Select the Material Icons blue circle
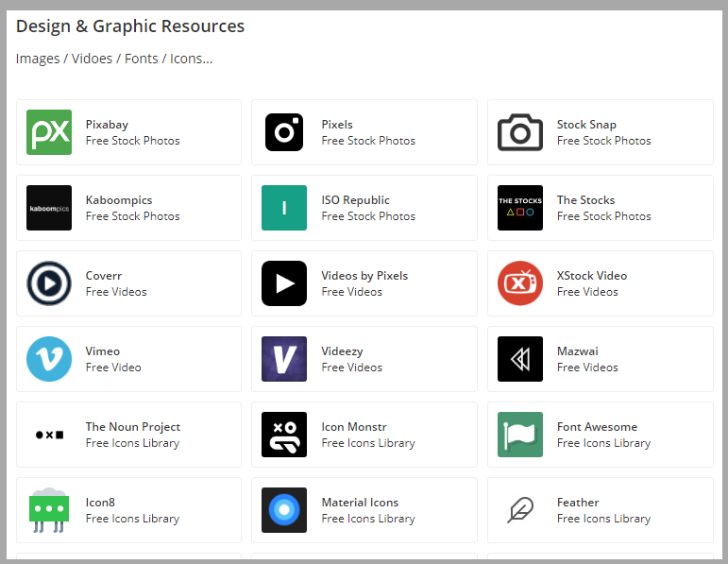Screen dimensions: 728x564 284,510
